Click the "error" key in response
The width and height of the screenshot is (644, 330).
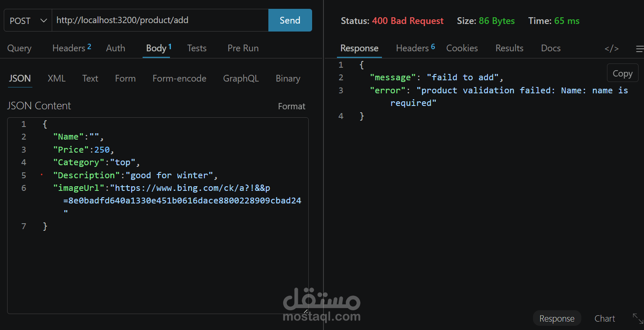pos(388,90)
